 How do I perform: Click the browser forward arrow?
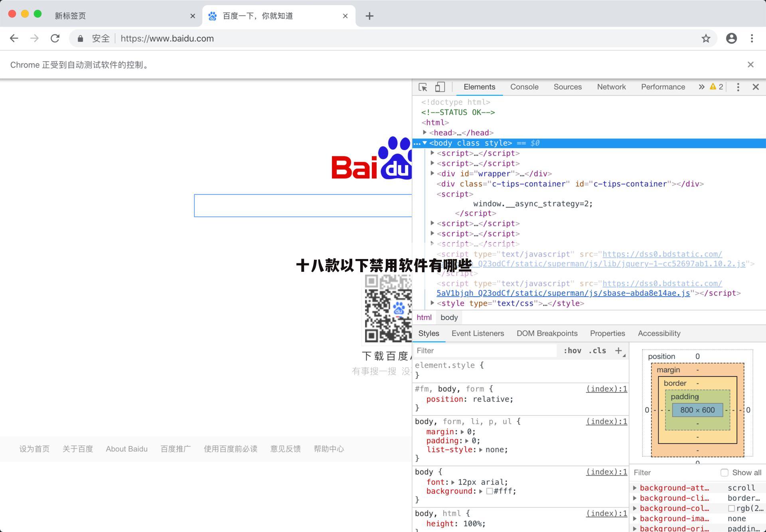tap(35, 38)
